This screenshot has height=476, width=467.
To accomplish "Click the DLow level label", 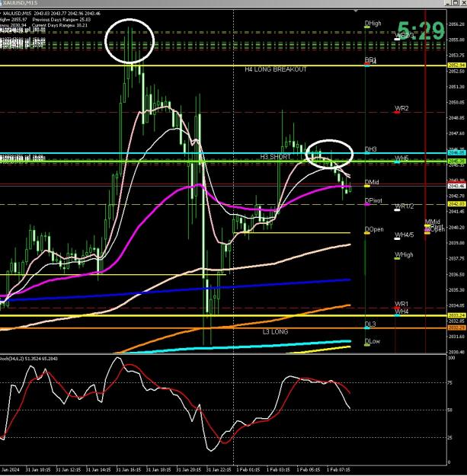I will point(373,341).
